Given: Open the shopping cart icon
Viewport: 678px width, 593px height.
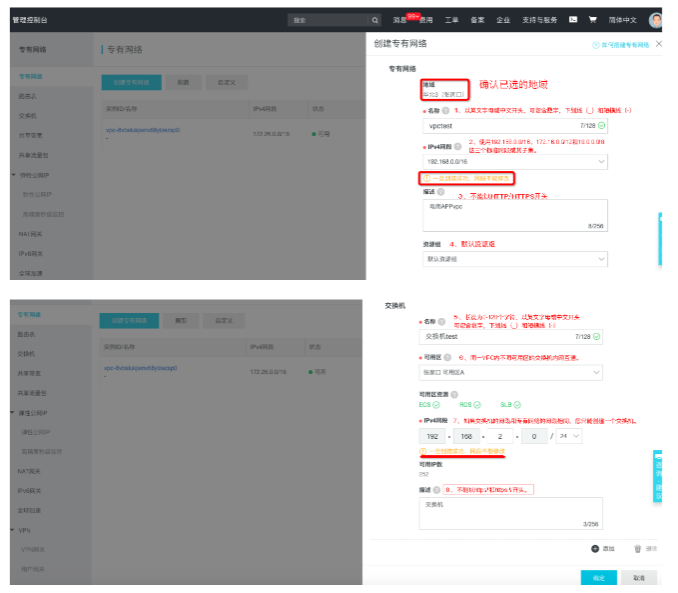Looking at the screenshot, I should (x=593, y=19).
